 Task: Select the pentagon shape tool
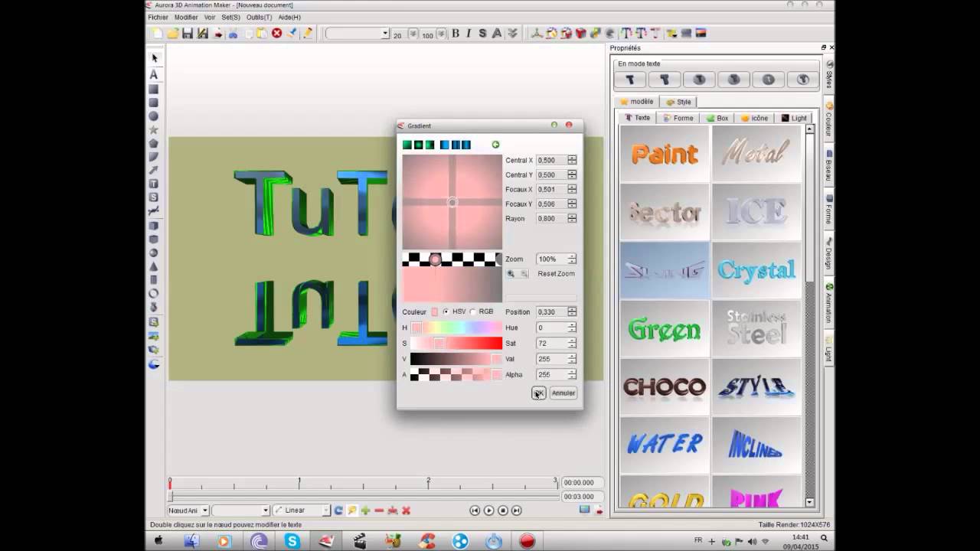point(154,144)
